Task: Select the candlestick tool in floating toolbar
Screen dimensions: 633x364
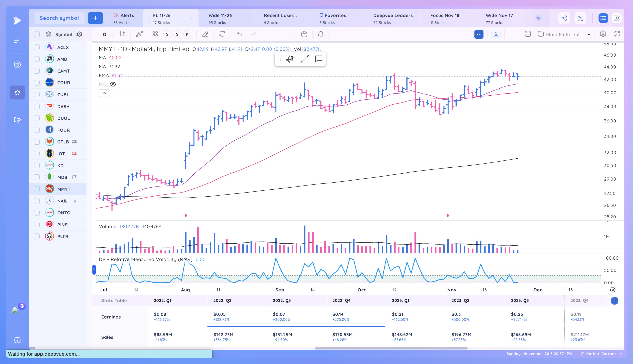Action: click(290, 59)
